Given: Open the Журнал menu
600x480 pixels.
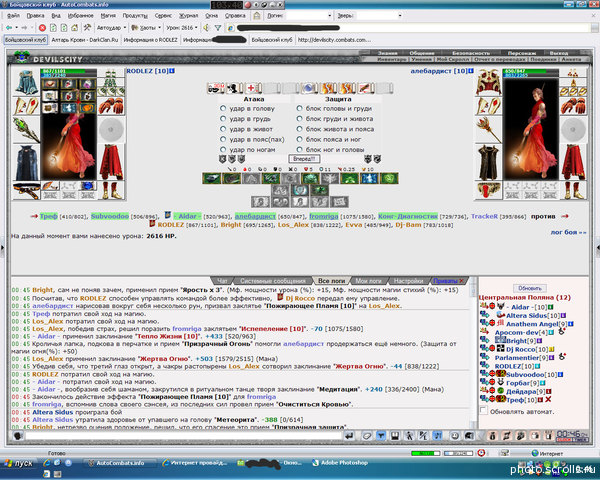Looking at the screenshot, I should 189,16.
